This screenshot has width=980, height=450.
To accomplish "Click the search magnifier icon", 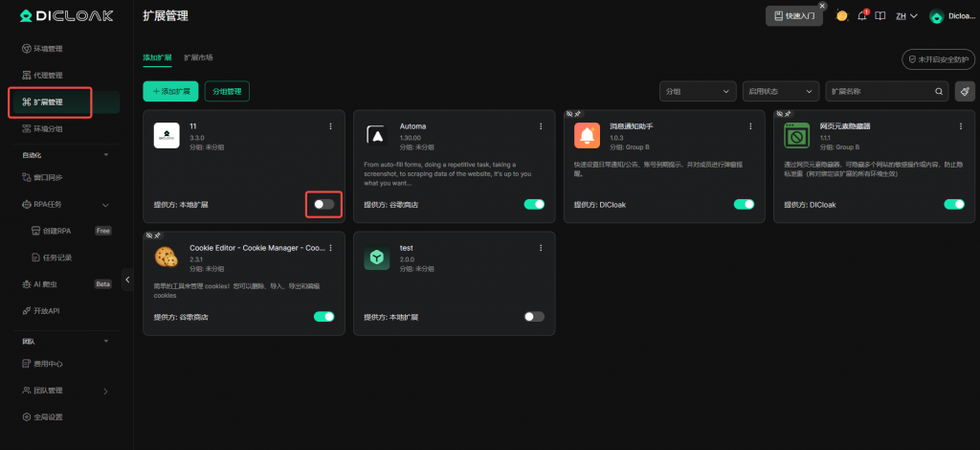I will (940, 91).
